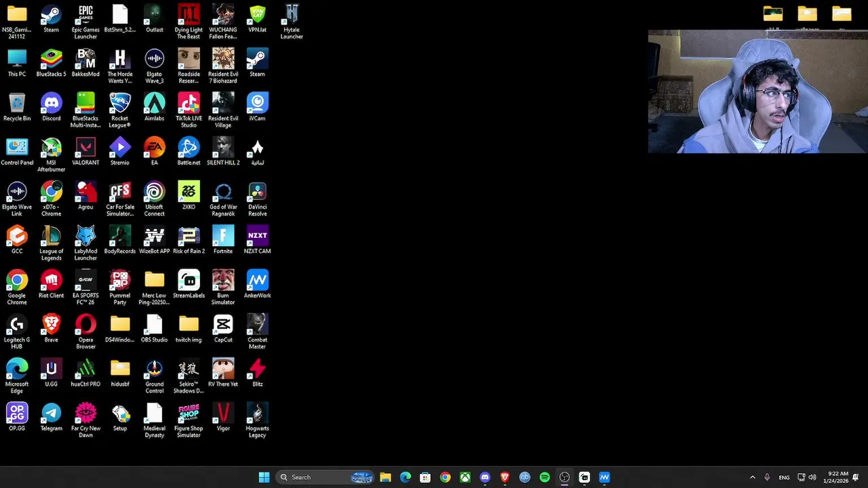Select the BlueStacks 5 shortcut
Viewport: 868px width, 488px height.
(x=52, y=63)
